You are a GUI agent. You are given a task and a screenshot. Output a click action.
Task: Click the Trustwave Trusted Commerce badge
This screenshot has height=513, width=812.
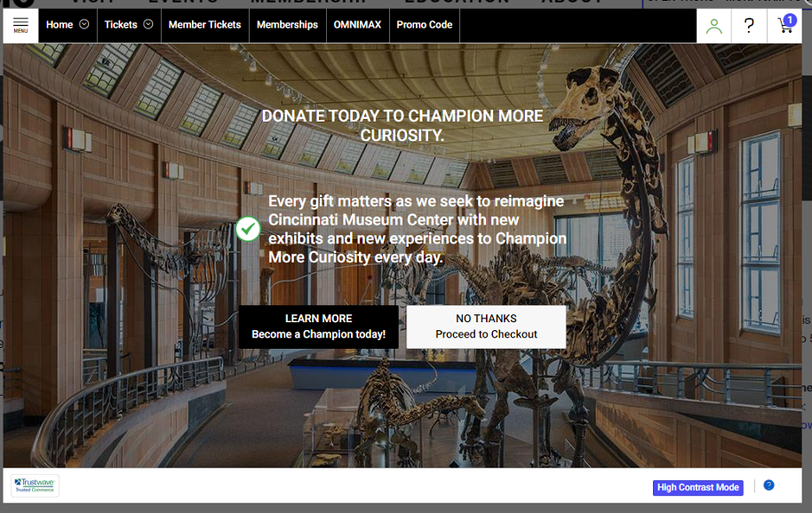click(36, 485)
